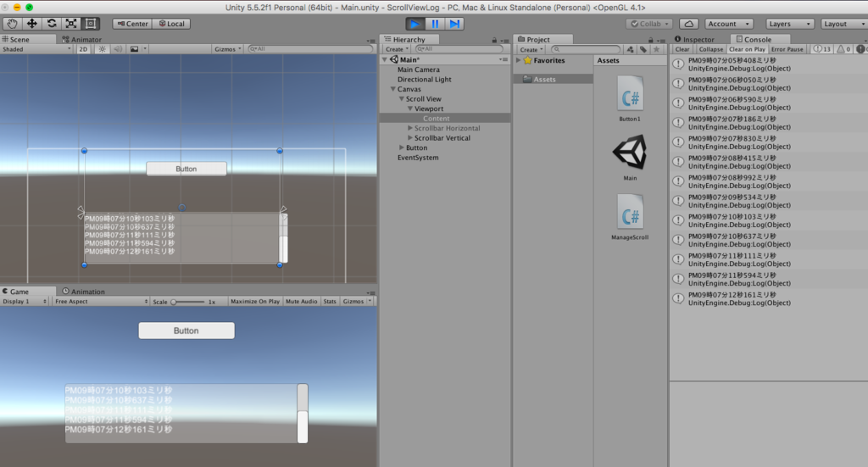Open Scene Gizmos dropdown
Image resolution: width=868 pixels, height=467 pixels.
tap(227, 49)
